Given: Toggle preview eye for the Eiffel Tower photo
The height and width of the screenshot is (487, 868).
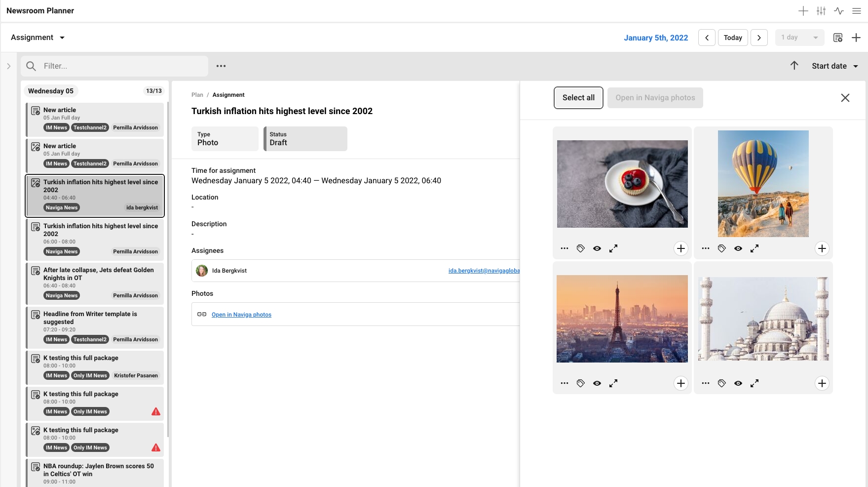Looking at the screenshot, I should coord(597,383).
